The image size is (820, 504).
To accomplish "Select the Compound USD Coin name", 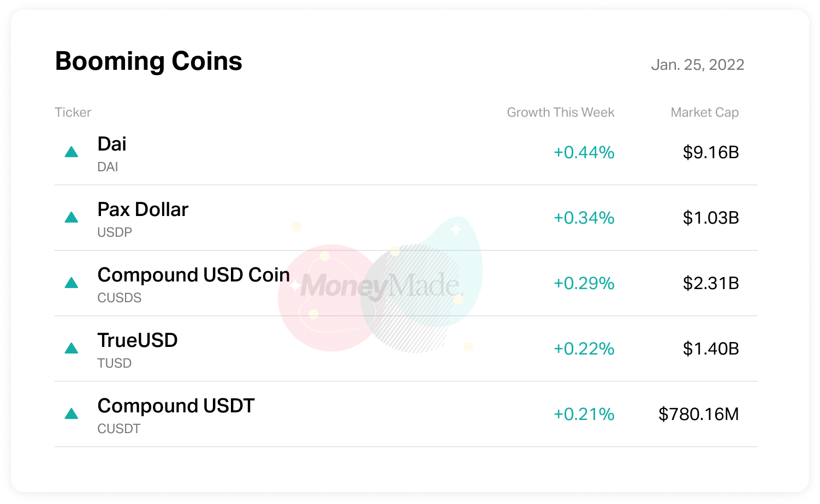I will pos(193,275).
